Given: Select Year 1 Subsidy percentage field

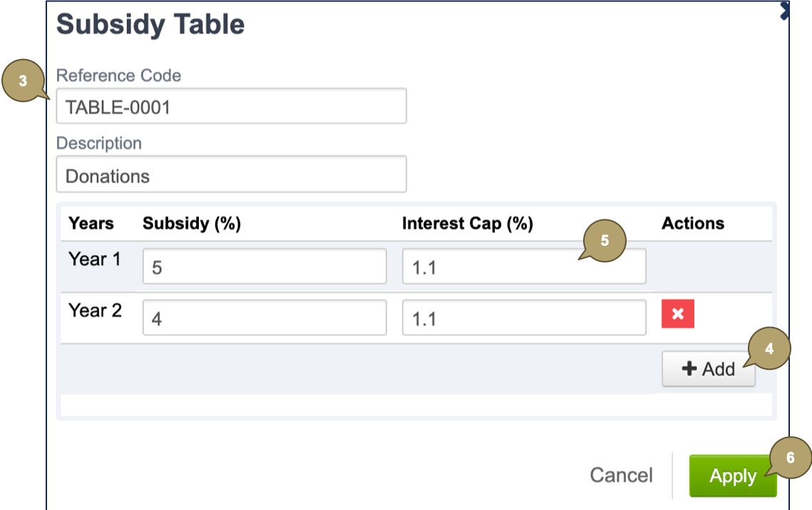Looking at the screenshot, I should point(264,266).
